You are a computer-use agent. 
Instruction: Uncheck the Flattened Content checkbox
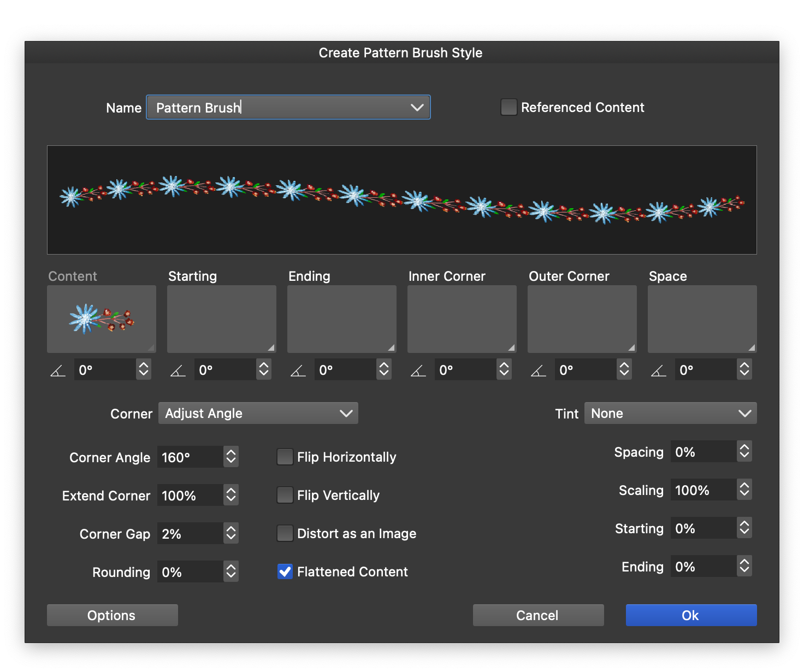pyautogui.click(x=285, y=571)
